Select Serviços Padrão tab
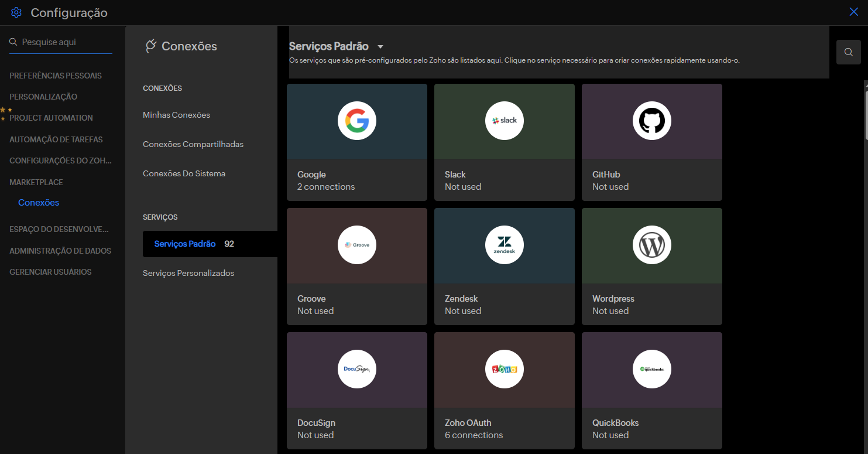The image size is (868, 454). pos(210,244)
